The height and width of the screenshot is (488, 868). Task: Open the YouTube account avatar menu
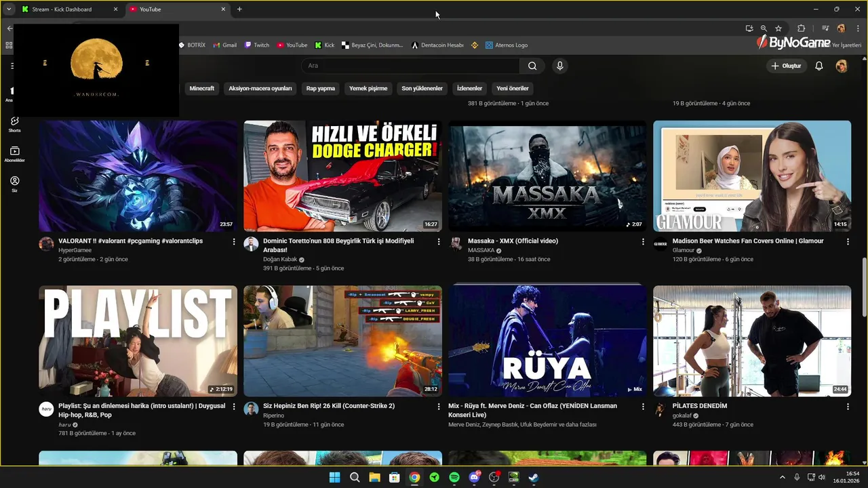842,66
